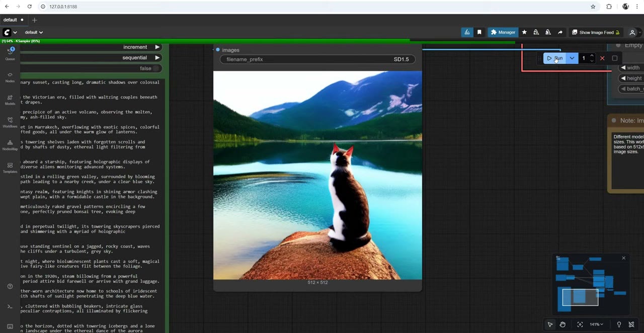644x333 pixels.
Task: Click left arrow on batch_size field
Action: click(623, 89)
